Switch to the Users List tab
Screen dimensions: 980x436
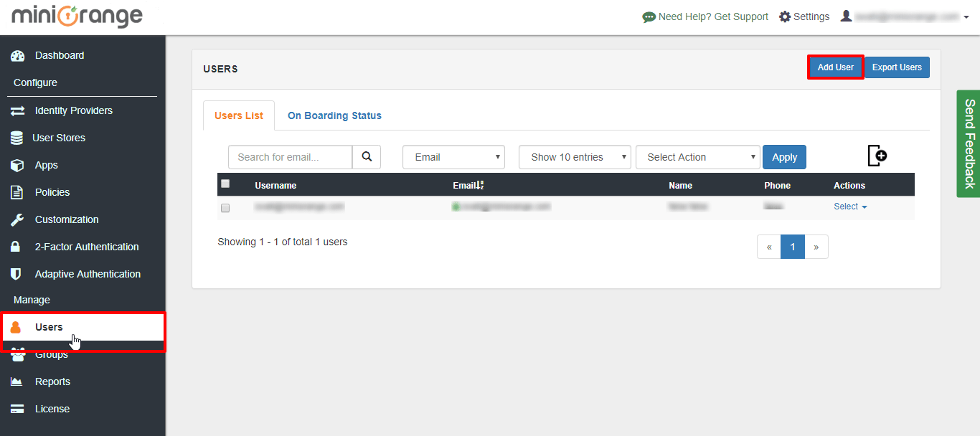239,115
